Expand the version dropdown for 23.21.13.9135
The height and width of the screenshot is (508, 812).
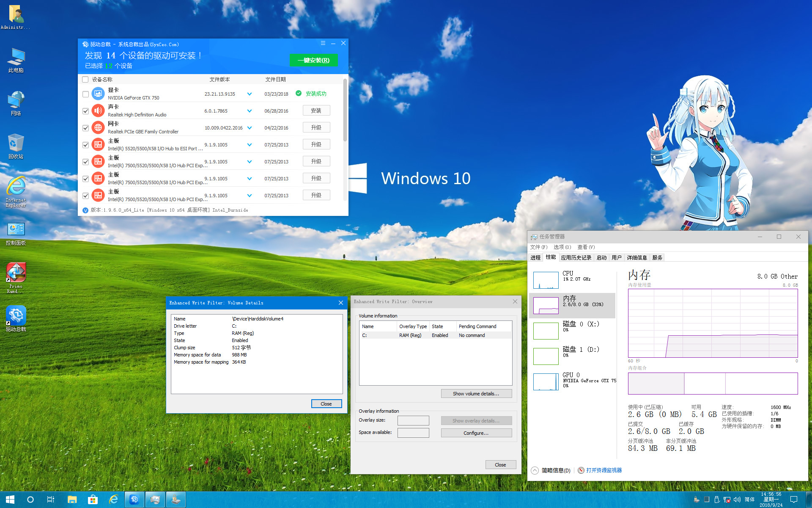pyautogui.click(x=250, y=94)
